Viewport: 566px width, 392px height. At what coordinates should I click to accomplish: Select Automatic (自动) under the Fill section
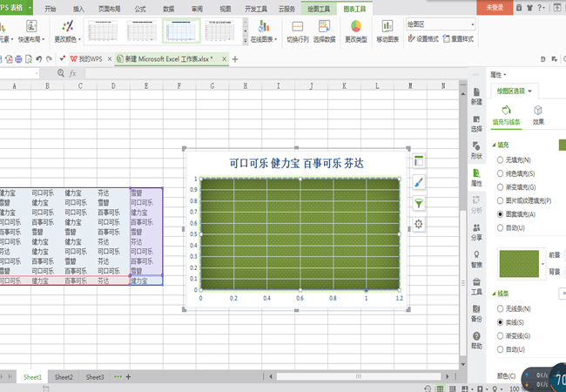click(500, 227)
